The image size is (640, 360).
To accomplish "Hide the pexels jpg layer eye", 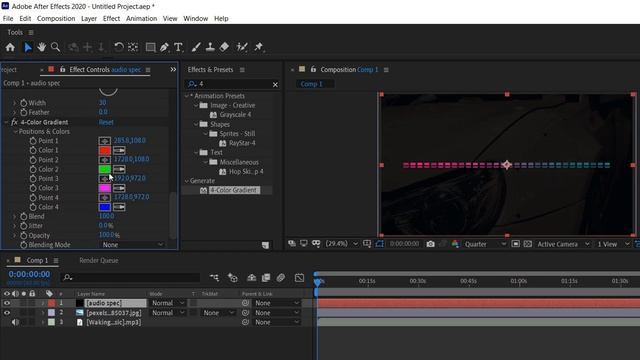I will coord(7,313).
